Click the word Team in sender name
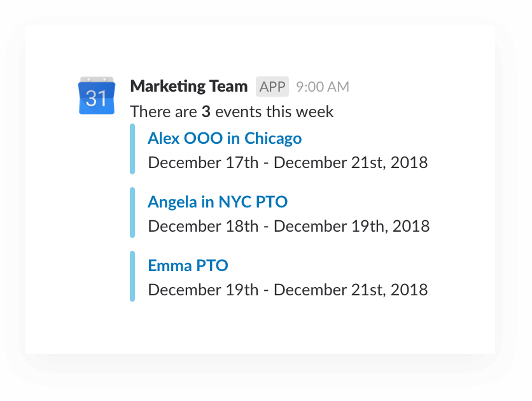The height and width of the screenshot is (401, 532). tap(228, 87)
